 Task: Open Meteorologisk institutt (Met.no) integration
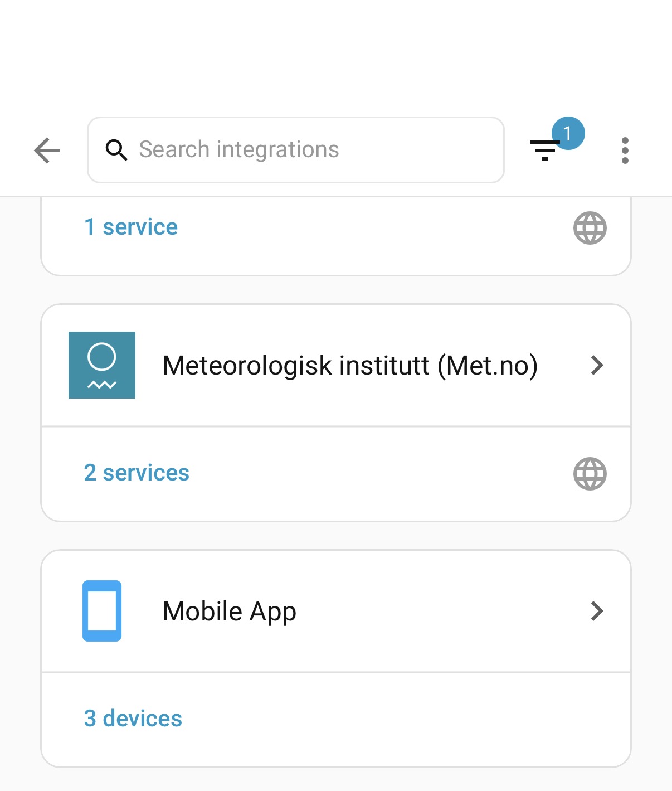(x=336, y=365)
